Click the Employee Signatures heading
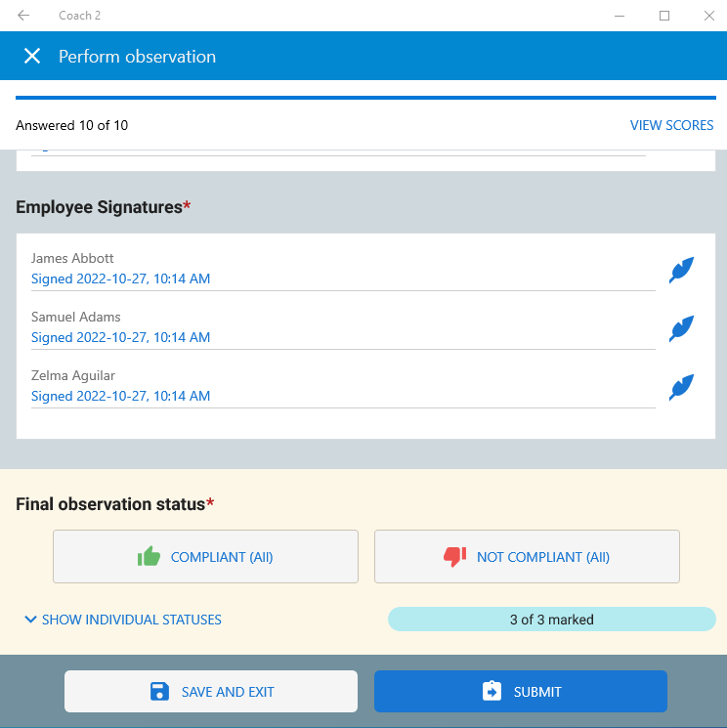The height and width of the screenshot is (728, 727). [103, 207]
